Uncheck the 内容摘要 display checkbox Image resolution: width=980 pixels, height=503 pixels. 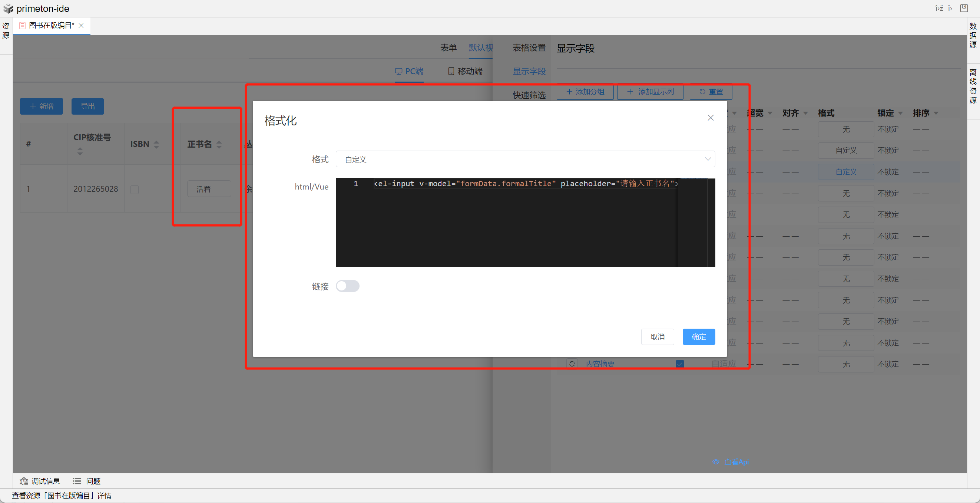pyautogui.click(x=680, y=364)
